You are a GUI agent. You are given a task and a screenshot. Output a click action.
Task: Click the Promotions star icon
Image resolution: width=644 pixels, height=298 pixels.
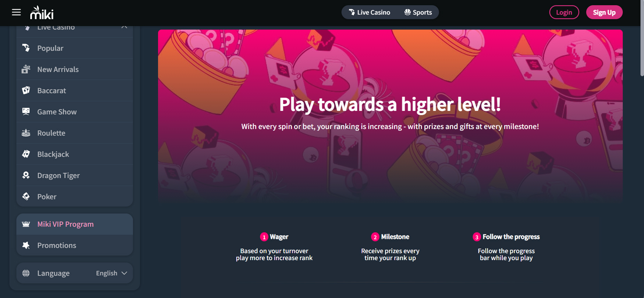[26, 245]
